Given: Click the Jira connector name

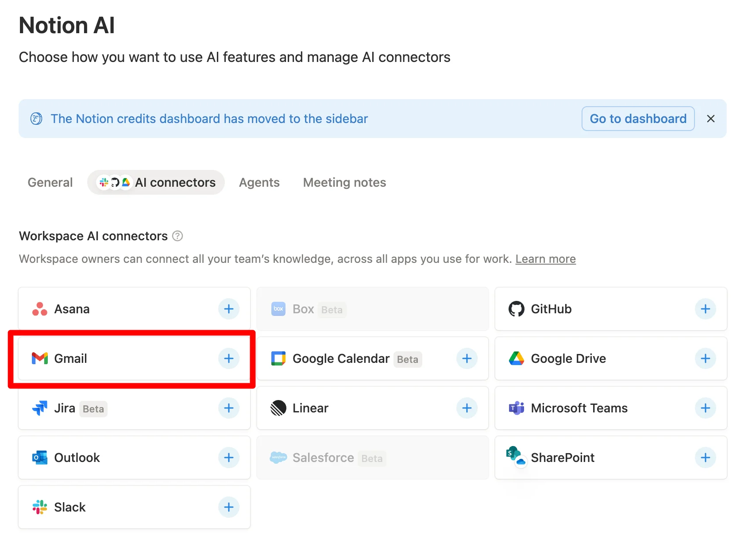Looking at the screenshot, I should 65,408.
